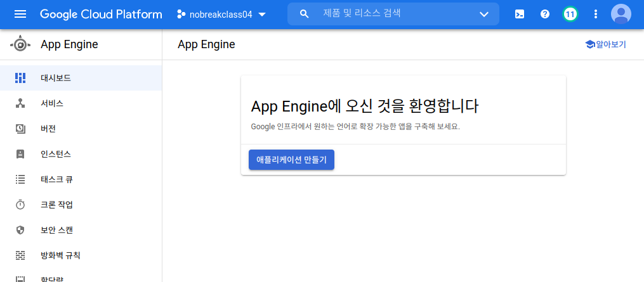Select 대시보드 in the sidebar
This screenshot has width=644, height=282.
point(81,78)
